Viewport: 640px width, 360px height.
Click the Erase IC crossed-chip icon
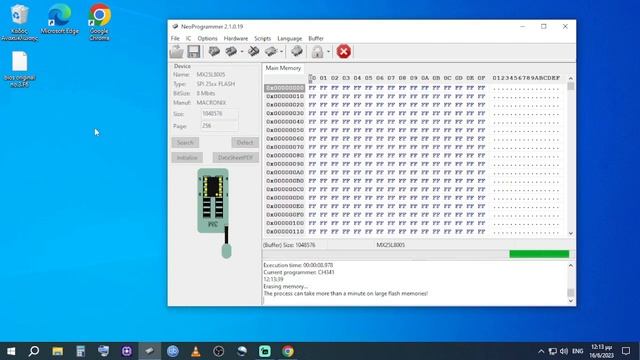(x=253, y=51)
